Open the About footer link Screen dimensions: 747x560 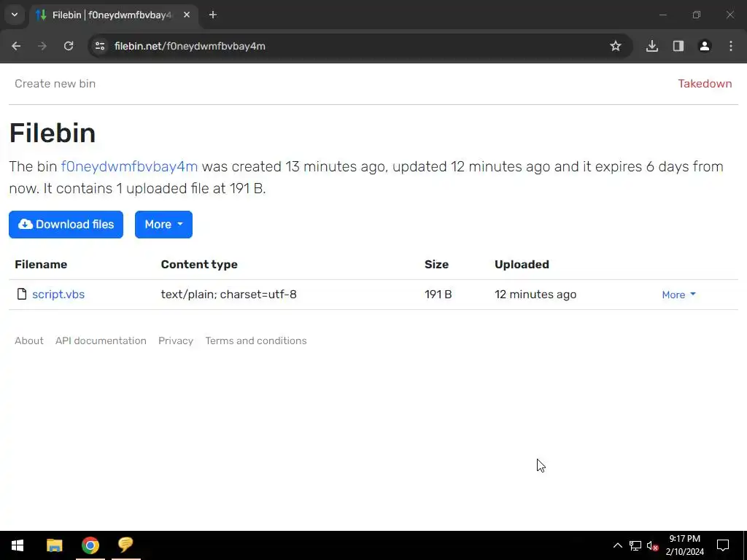pos(29,341)
